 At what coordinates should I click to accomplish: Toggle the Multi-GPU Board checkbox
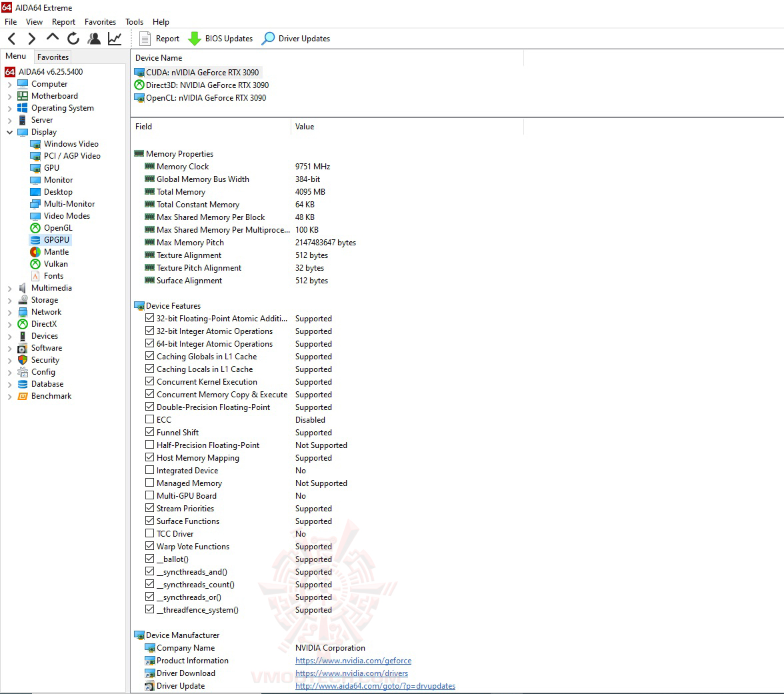149,495
